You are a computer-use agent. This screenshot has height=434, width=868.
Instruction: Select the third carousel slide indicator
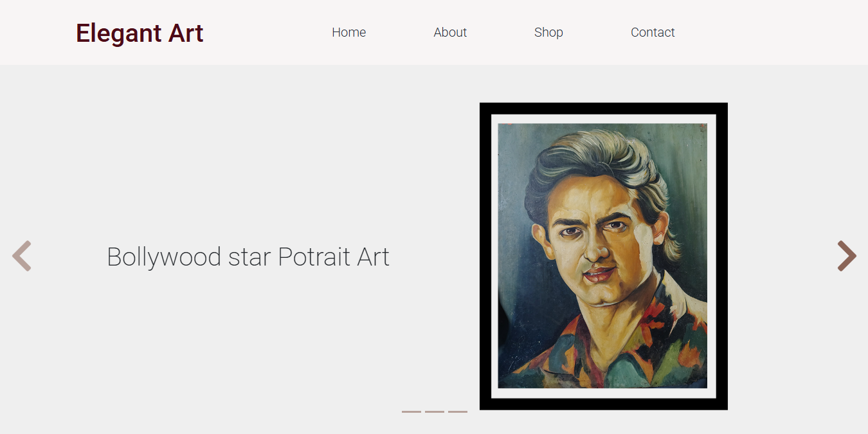[458, 411]
